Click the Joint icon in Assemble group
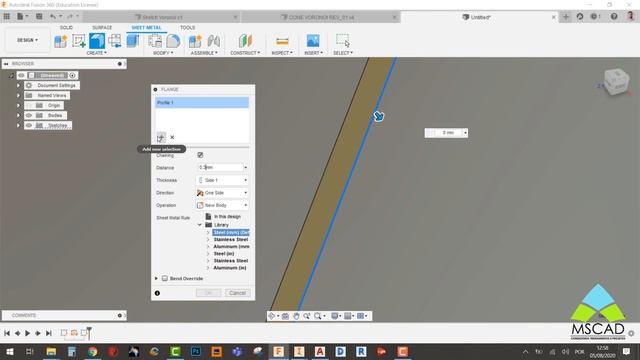Viewport: 640px width, 360px height. 213,41
